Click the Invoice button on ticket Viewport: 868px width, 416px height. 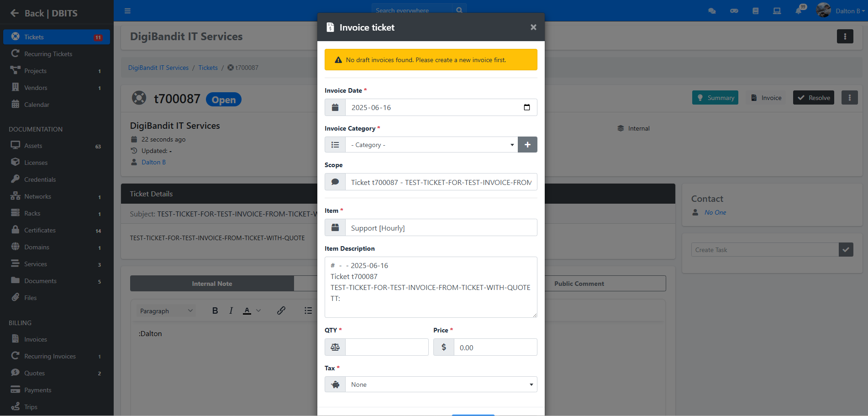tap(766, 98)
